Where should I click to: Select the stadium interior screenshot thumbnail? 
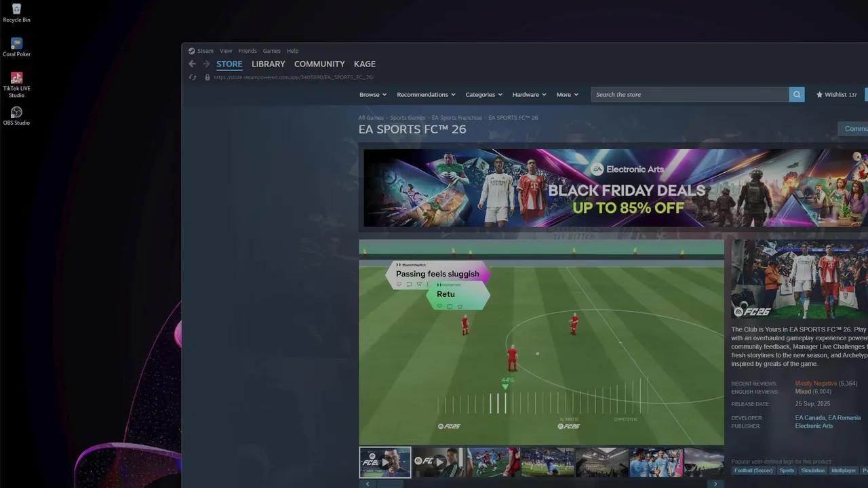click(602, 462)
